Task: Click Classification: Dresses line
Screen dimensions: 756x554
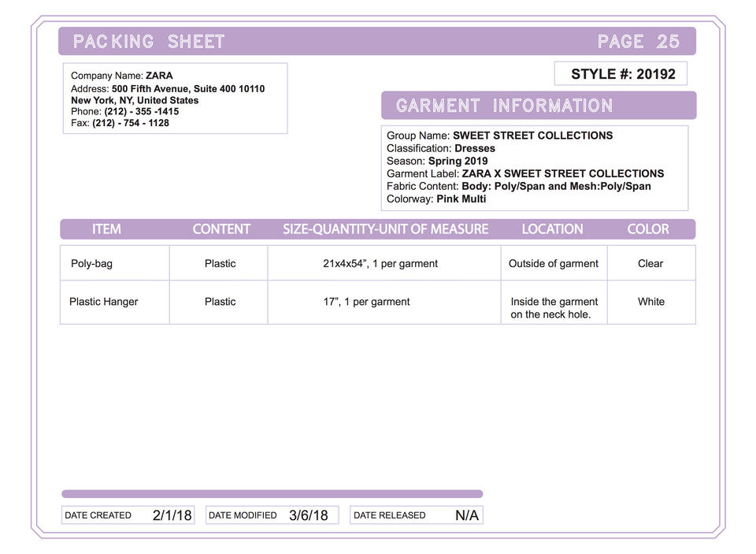Action: 441,148
